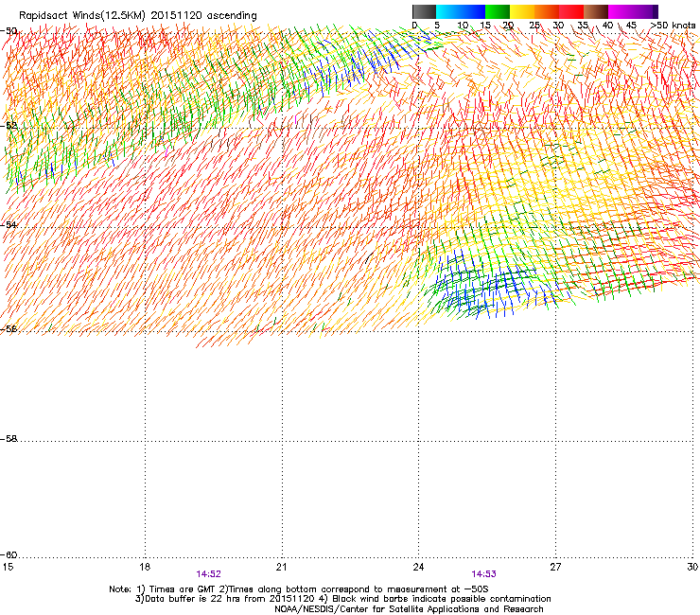This screenshot has width=700, height=615.
Task: Click the NOAA/NESDIS credit line
Action: 409,609
